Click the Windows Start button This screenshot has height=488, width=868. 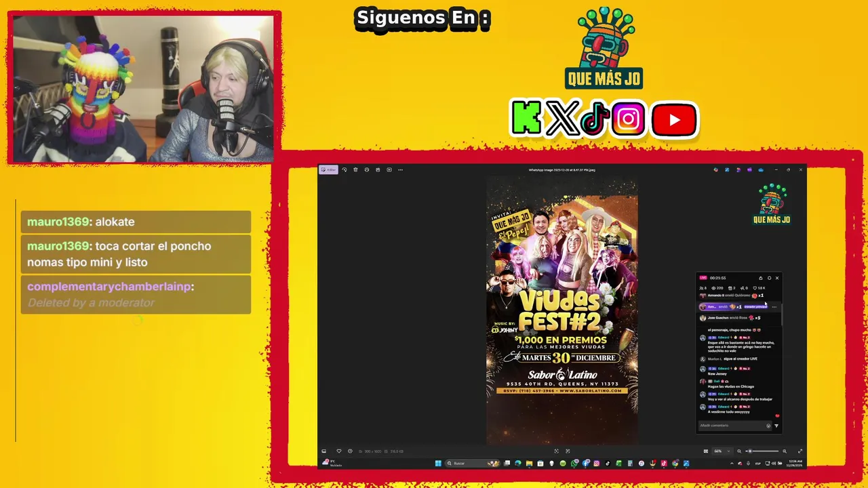pos(438,464)
